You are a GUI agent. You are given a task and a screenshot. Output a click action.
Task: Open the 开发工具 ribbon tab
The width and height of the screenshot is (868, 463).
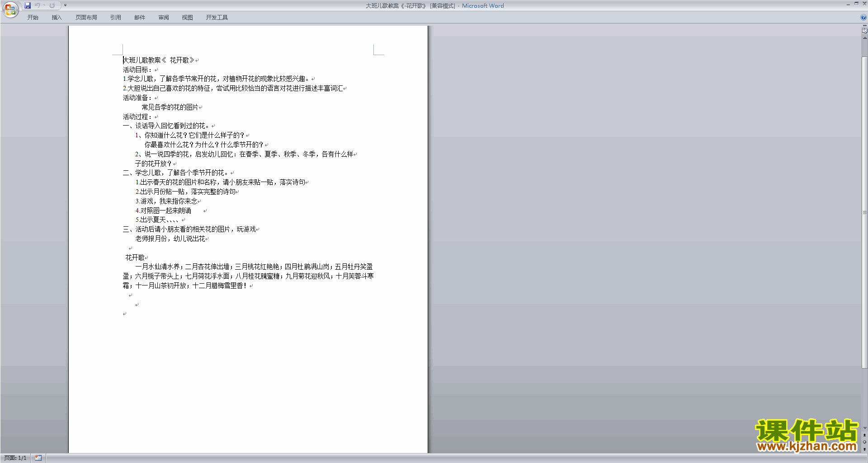[217, 18]
